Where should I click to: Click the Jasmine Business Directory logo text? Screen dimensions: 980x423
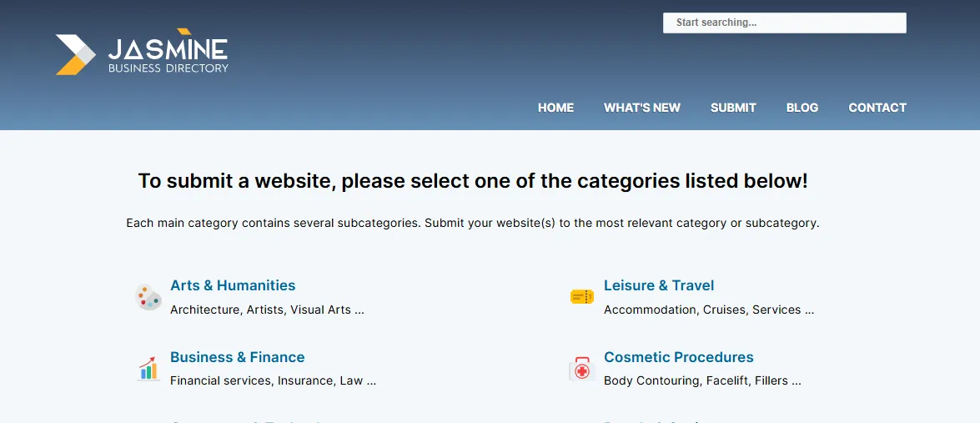[x=168, y=55]
